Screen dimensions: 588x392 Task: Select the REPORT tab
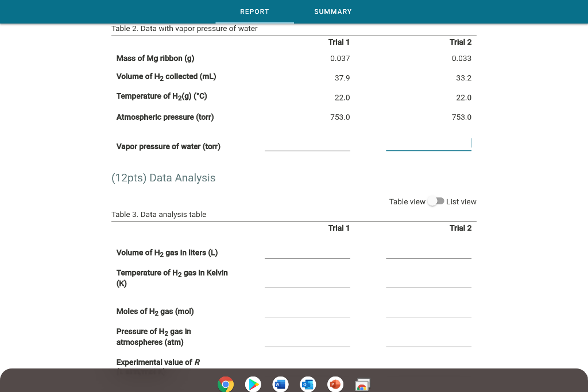pos(254,11)
